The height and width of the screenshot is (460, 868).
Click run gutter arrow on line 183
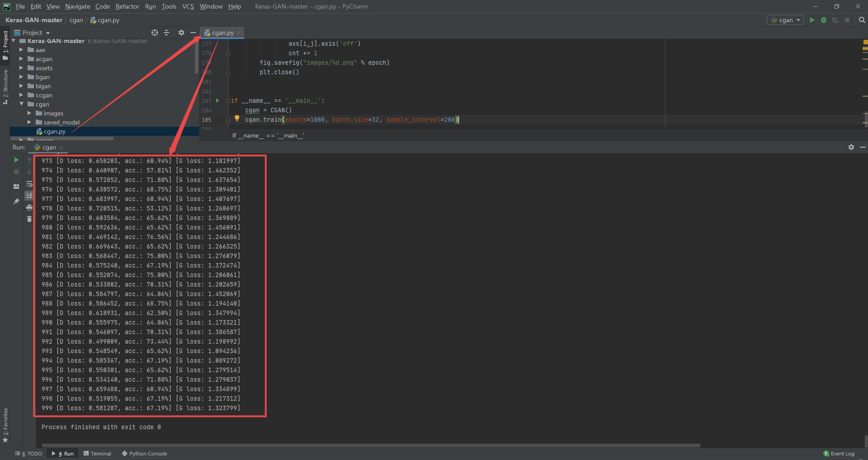[x=218, y=101]
